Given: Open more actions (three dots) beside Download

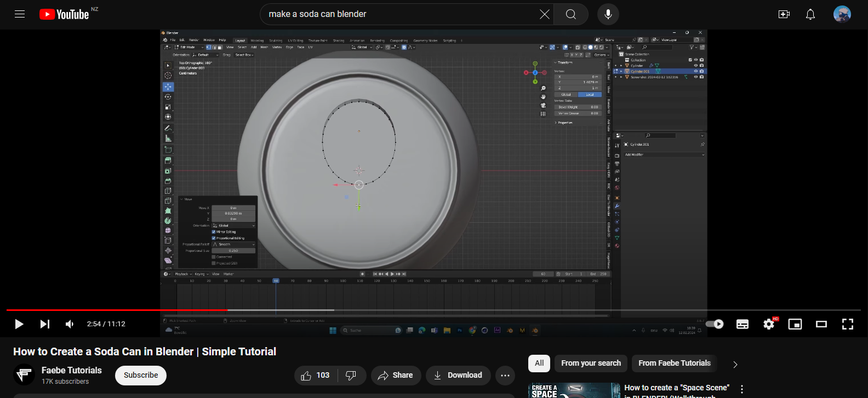Looking at the screenshot, I should tap(505, 375).
